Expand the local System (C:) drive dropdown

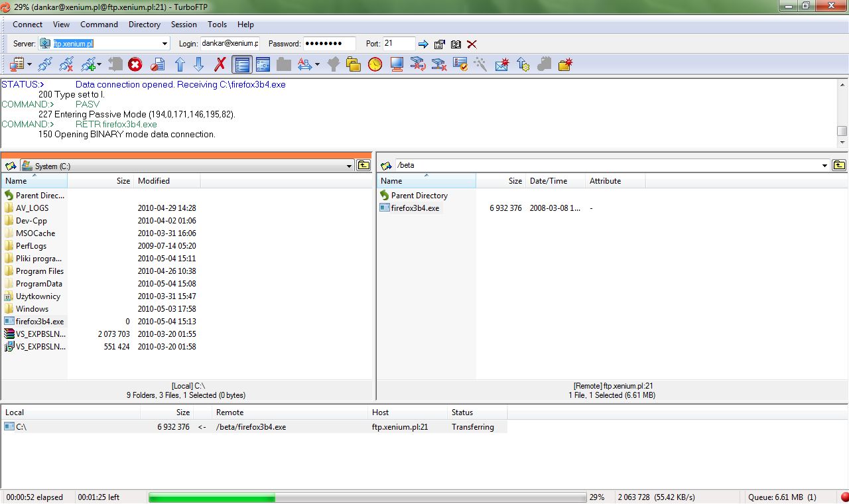click(350, 166)
